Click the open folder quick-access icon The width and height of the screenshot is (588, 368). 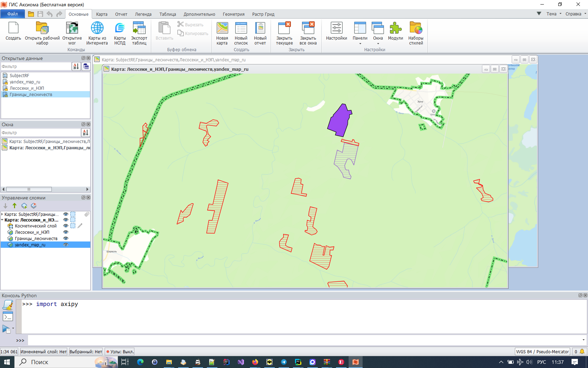coord(31,14)
